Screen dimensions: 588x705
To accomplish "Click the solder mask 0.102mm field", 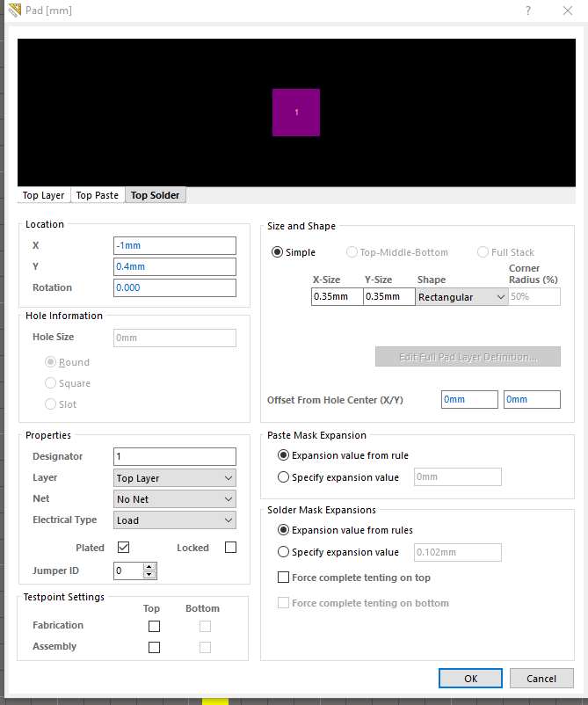I will point(458,552).
